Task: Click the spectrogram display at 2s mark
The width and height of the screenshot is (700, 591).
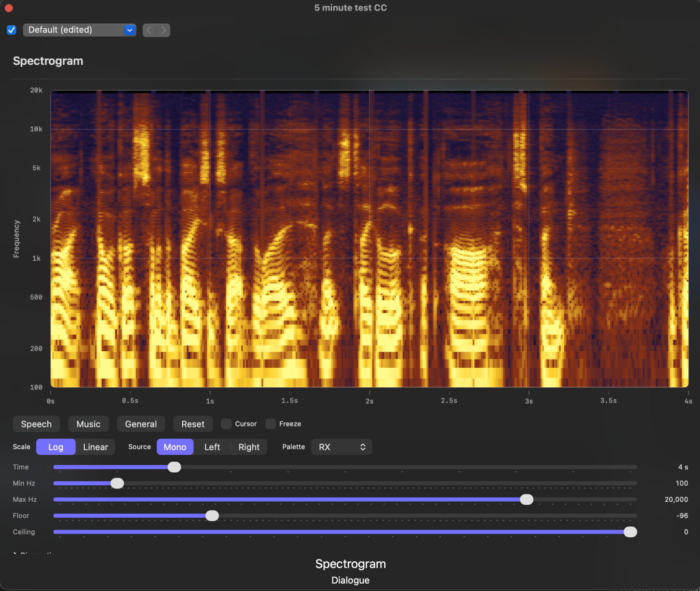Action: (x=369, y=239)
